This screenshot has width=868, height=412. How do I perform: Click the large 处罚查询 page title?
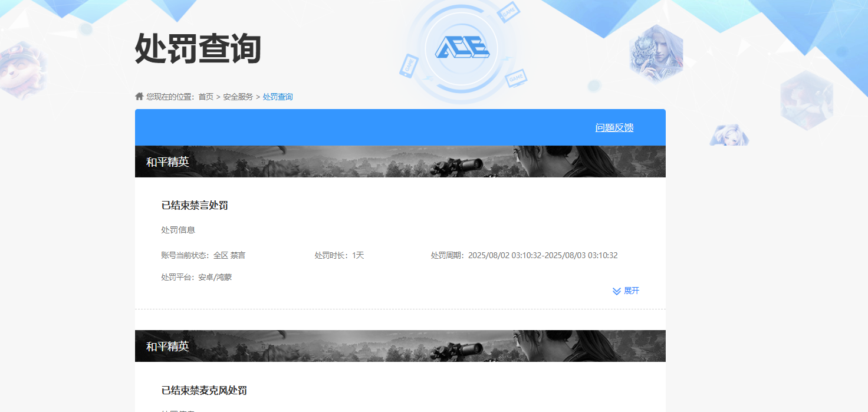[x=198, y=48]
